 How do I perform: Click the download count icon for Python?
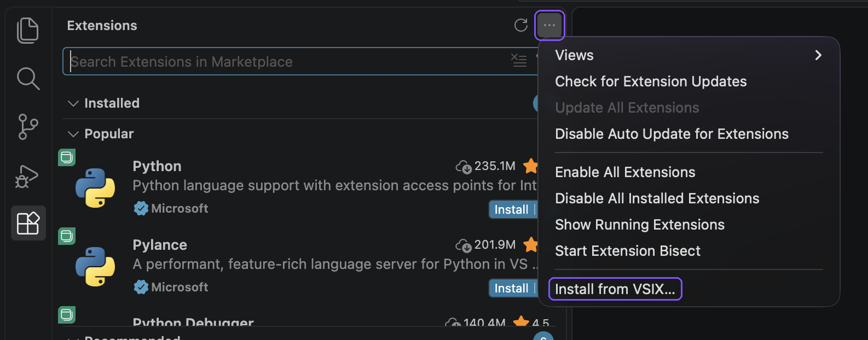[x=464, y=166]
